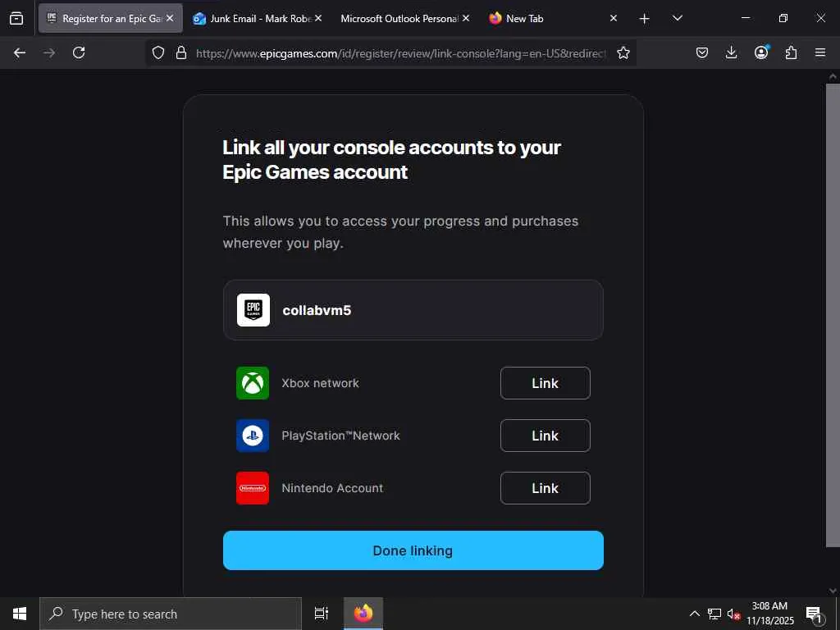Click the network status tray icon
The width and height of the screenshot is (840, 630).
click(714, 614)
